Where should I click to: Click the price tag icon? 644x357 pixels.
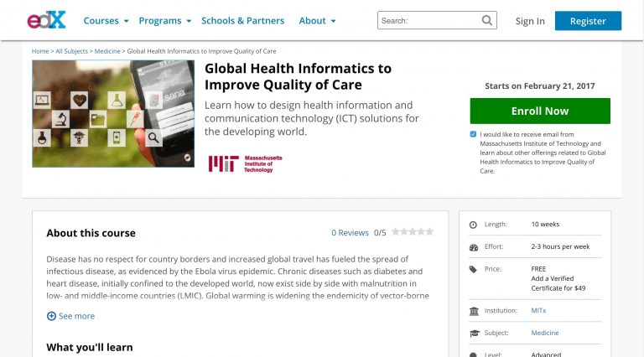click(x=473, y=269)
